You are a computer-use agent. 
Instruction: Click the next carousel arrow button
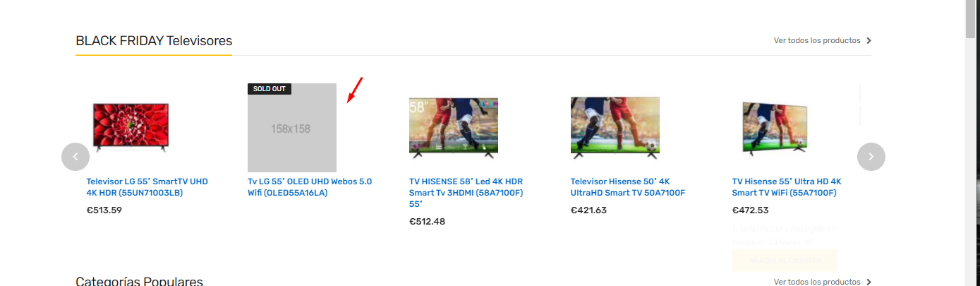[871, 157]
